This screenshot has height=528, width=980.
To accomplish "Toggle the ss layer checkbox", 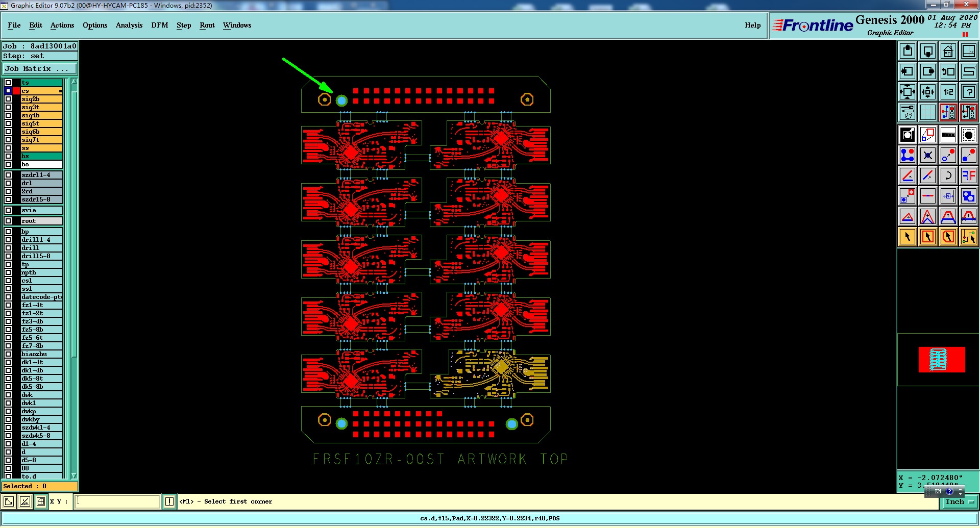I will pyautogui.click(x=8, y=148).
